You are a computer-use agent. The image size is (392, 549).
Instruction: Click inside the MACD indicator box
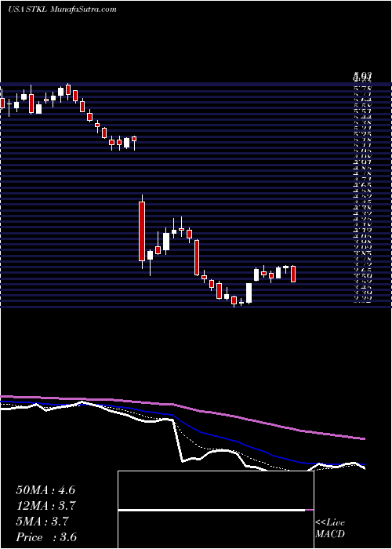[x=216, y=510]
